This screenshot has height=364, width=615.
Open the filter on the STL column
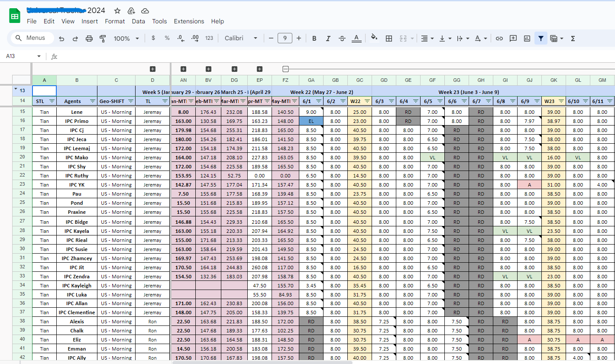pyautogui.click(x=52, y=101)
